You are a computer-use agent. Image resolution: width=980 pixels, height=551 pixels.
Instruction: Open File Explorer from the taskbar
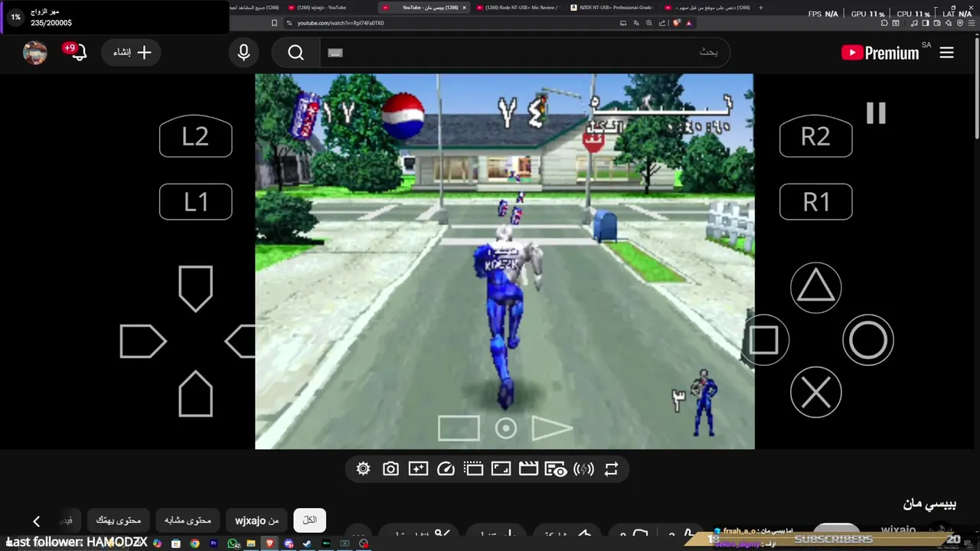[251, 543]
